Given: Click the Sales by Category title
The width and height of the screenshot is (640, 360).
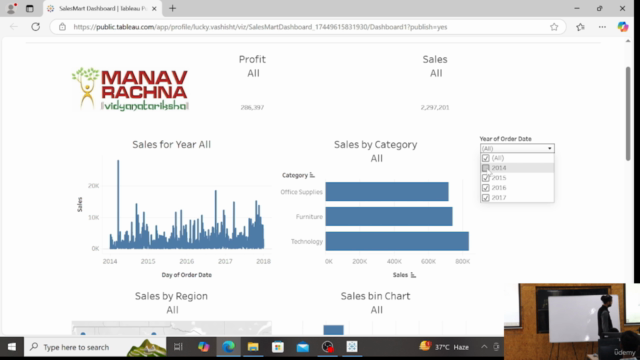Looking at the screenshot, I should click(376, 144).
